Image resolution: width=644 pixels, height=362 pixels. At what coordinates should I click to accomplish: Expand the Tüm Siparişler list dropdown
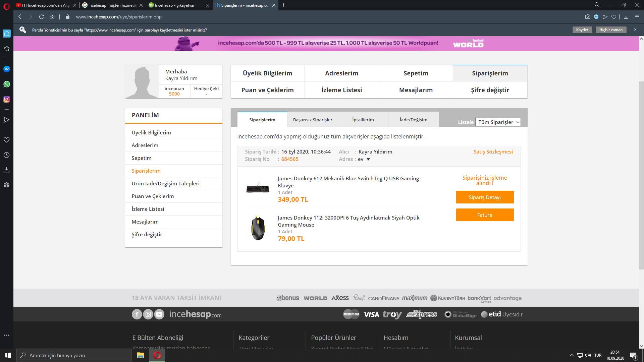498,122
